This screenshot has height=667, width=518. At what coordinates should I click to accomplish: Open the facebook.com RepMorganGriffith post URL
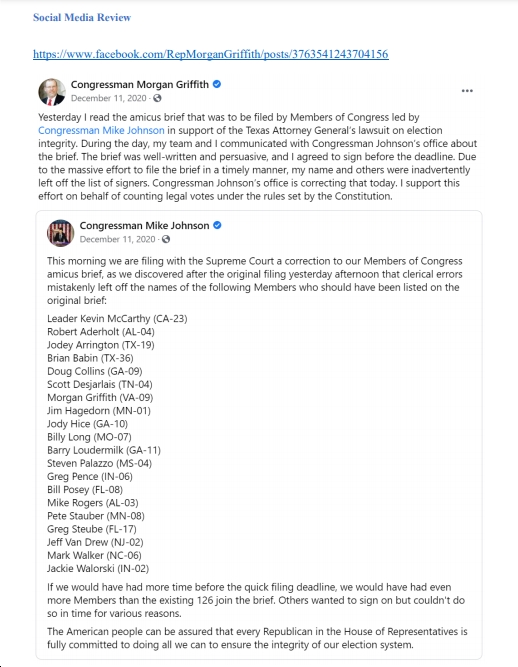coord(211,54)
